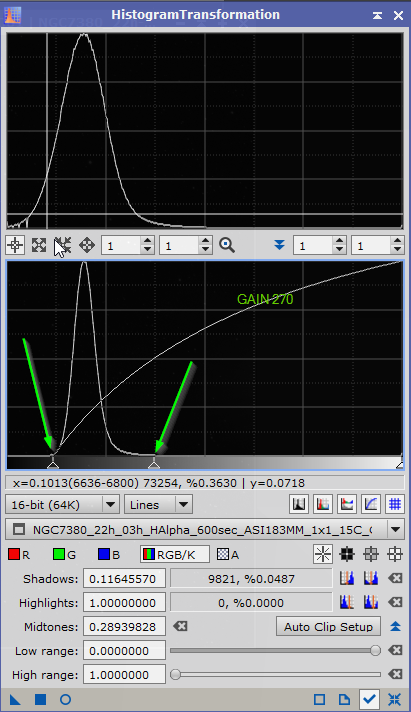The image size is (411, 712).
Task: Open Auto Clip Setup
Action: click(x=328, y=627)
